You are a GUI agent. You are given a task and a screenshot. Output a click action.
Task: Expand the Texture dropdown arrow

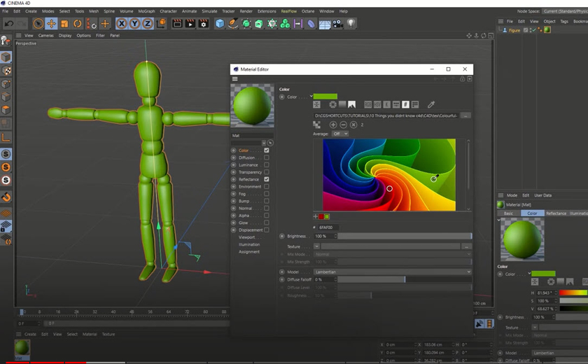click(x=316, y=246)
